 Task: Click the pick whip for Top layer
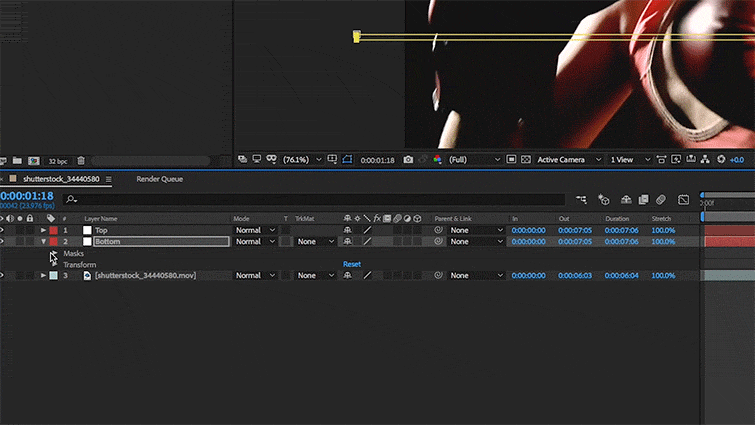(438, 230)
